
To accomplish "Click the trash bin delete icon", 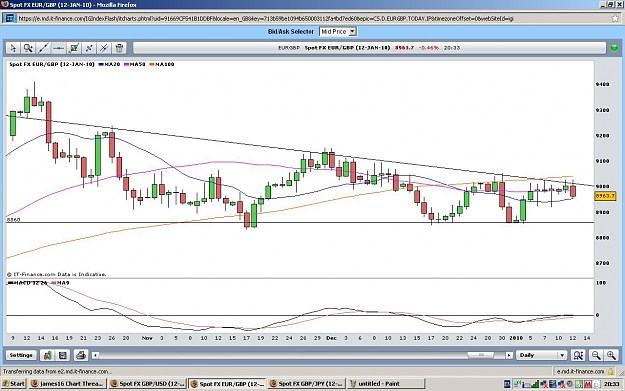I will pyautogui.click(x=119, y=48).
